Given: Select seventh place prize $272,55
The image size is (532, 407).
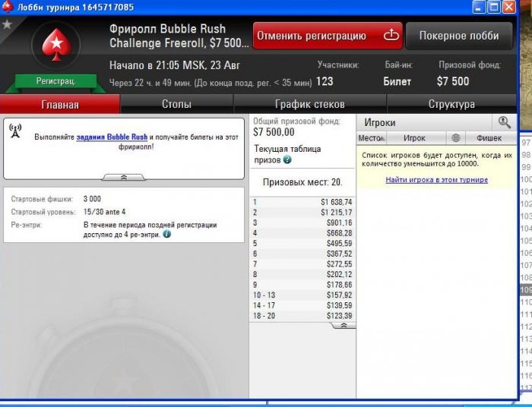Looking at the screenshot, I should [x=302, y=264].
